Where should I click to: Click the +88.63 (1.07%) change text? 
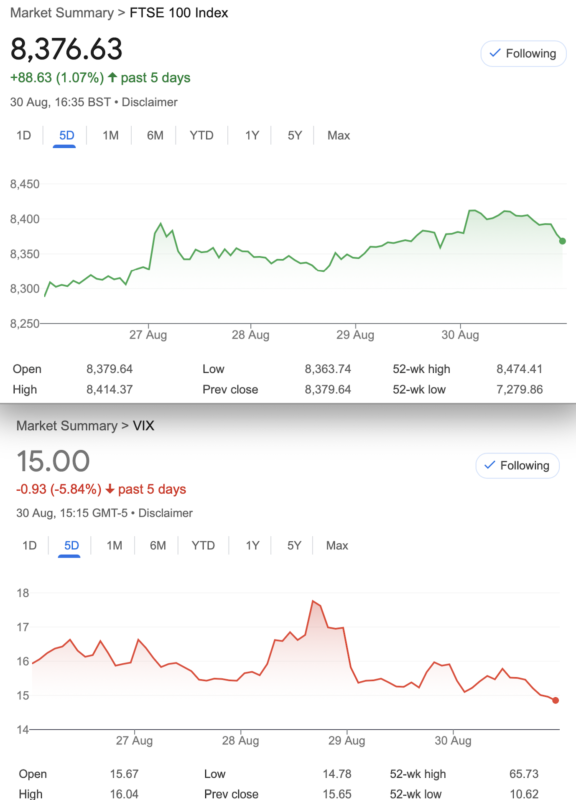tap(57, 78)
